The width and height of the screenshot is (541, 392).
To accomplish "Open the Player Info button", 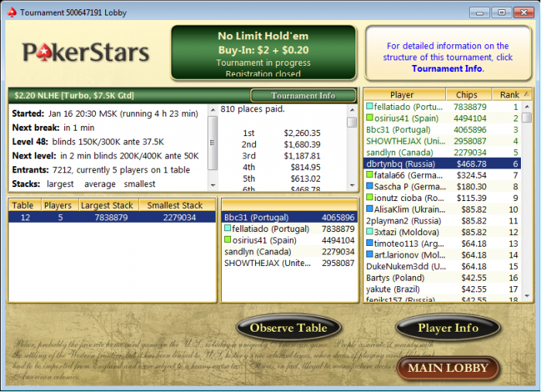I will (447, 328).
